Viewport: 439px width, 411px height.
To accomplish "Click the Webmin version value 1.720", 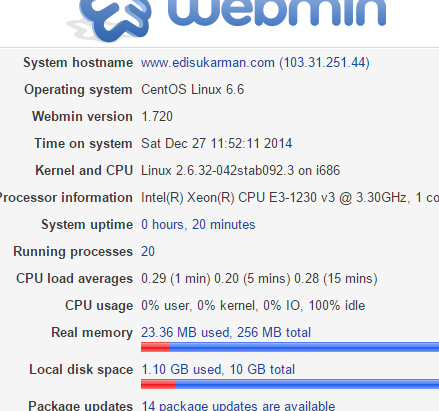I will tap(157, 117).
